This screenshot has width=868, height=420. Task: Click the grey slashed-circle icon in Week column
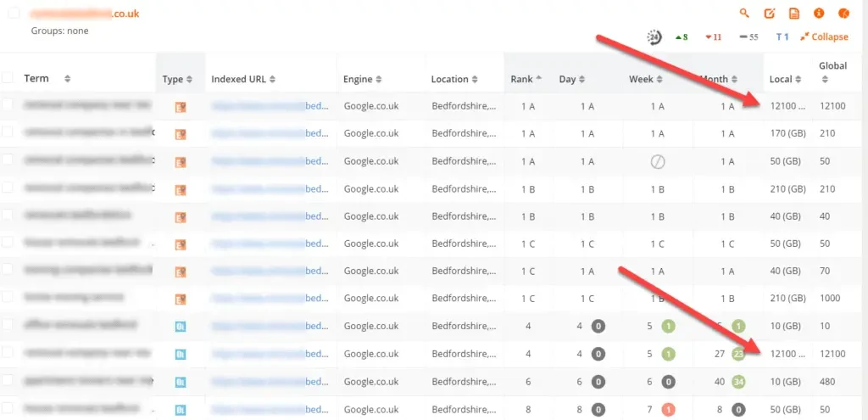[x=658, y=162]
